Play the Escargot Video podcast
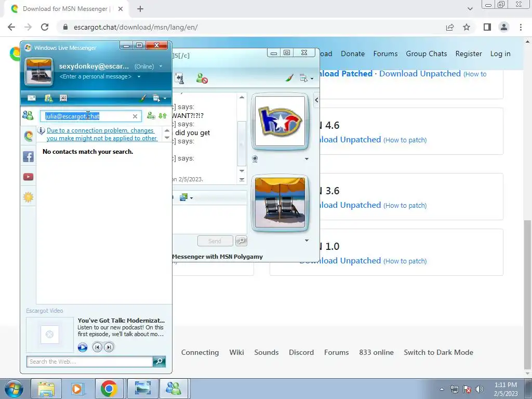This screenshot has height=399, width=532. coord(83,348)
